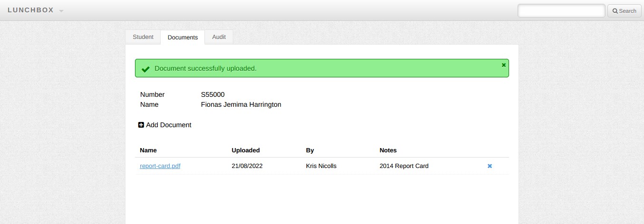This screenshot has height=224, width=644.
Task: Open the Audit tab
Action: point(219,37)
